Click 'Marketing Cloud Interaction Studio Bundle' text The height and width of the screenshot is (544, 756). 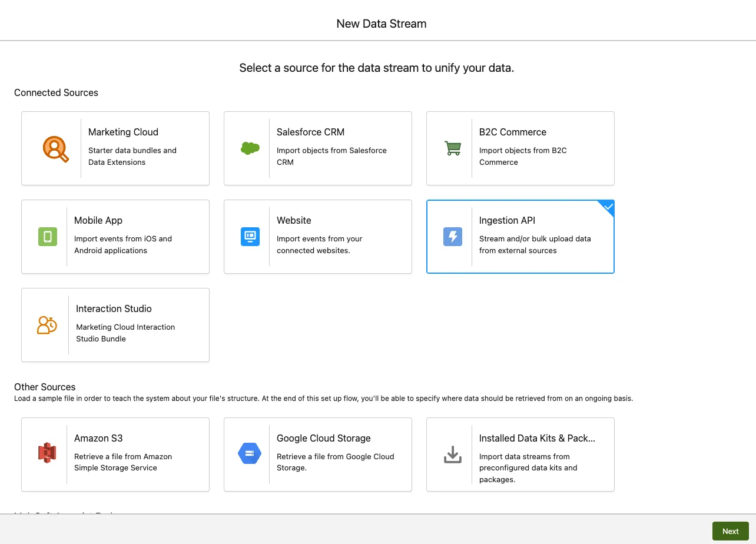click(x=125, y=333)
